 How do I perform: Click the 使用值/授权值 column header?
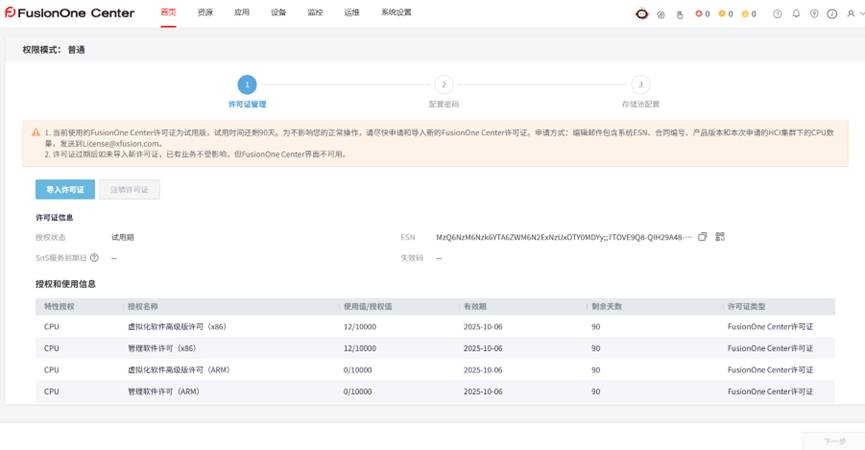pos(368,306)
